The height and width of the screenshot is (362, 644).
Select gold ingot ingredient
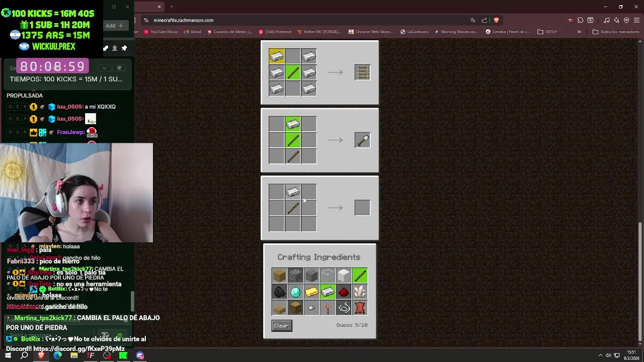311,292
